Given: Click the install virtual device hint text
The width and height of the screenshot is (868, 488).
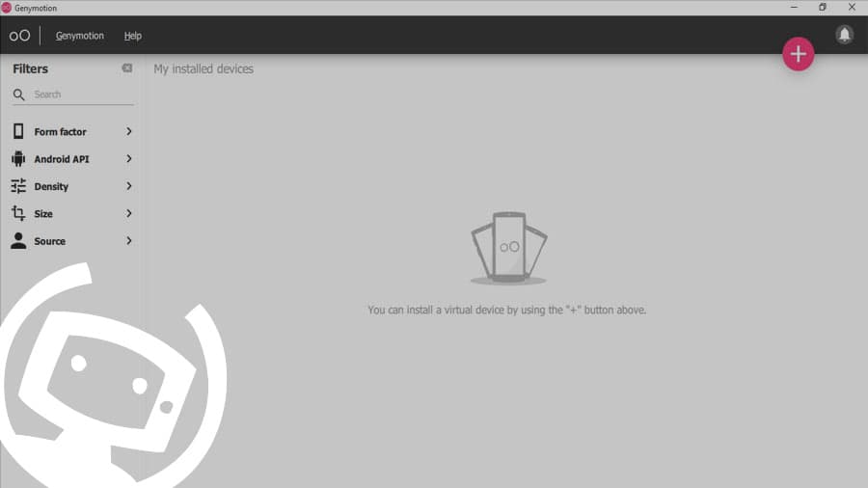Looking at the screenshot, I should (507, 310).
